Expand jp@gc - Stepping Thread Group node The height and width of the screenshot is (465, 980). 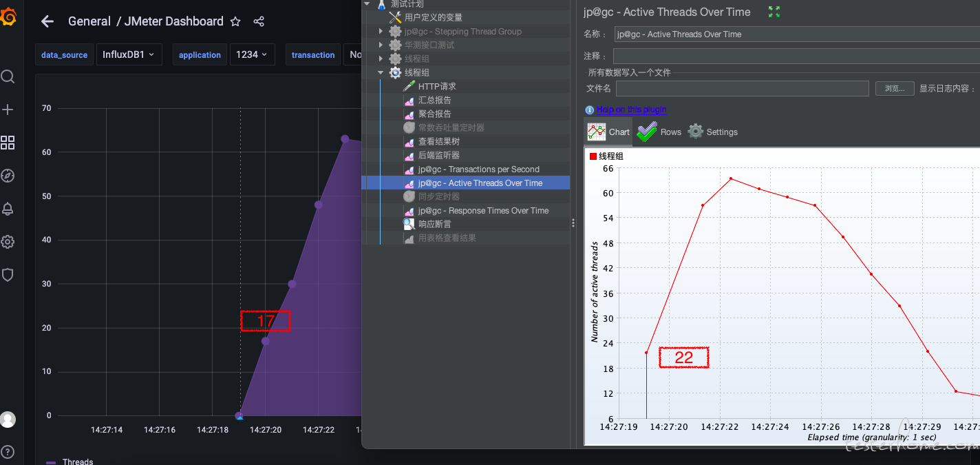pos(381,31)
